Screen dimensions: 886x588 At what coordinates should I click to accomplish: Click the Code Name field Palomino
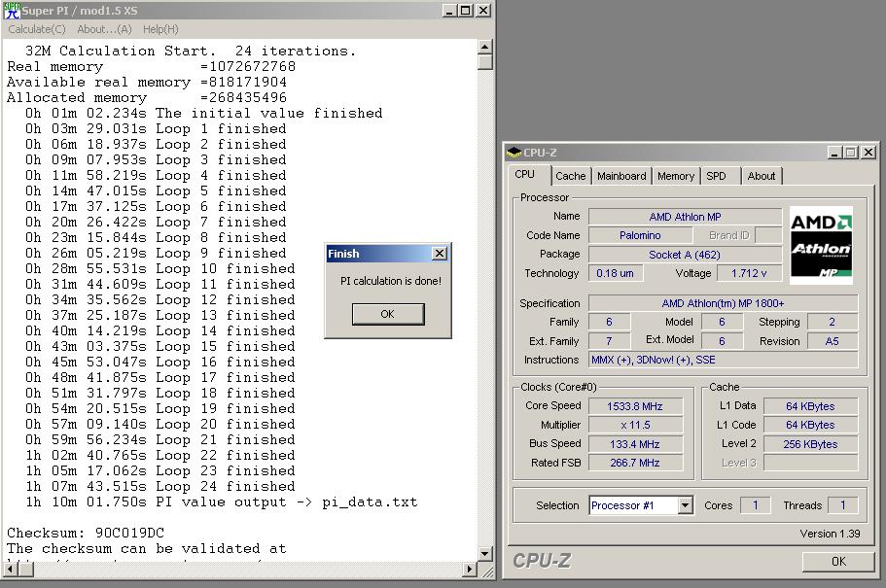pos(640,235)
